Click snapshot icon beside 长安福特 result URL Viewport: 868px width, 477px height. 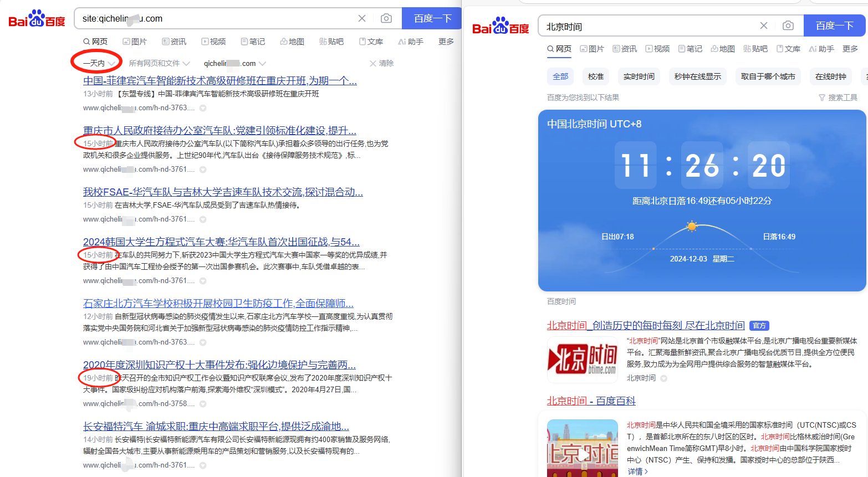(x=203, y=465)
